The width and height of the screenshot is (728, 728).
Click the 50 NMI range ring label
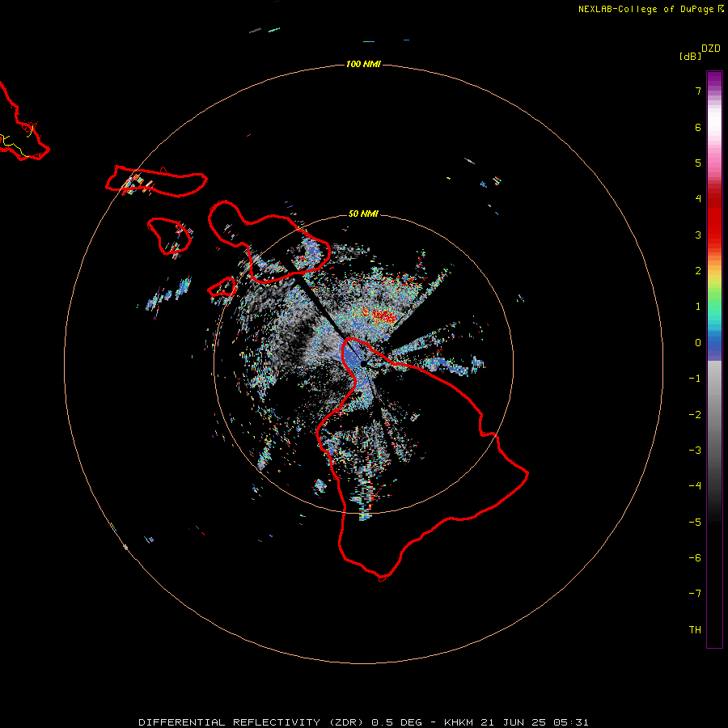coord(363,214)
